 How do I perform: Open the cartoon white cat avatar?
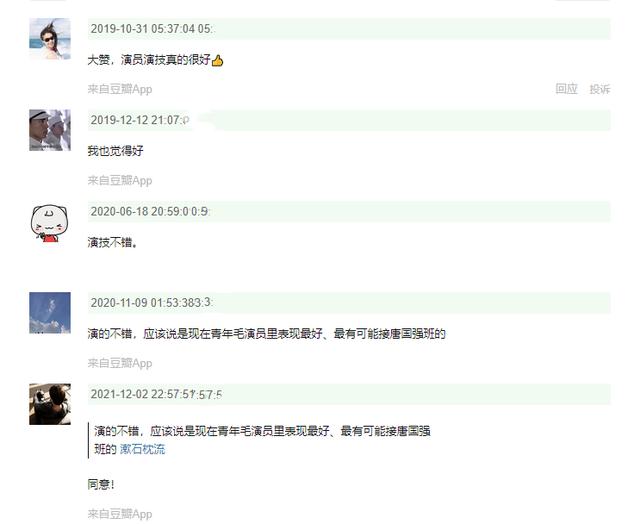[x=50, y=223]
